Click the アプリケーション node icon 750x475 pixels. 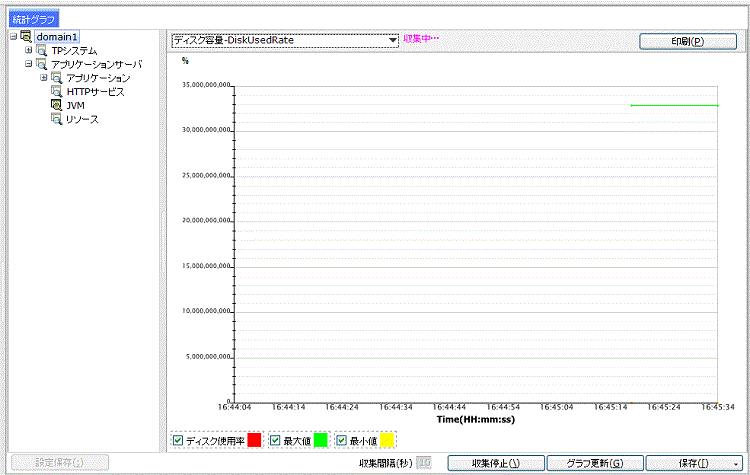(x=57, y=78)
